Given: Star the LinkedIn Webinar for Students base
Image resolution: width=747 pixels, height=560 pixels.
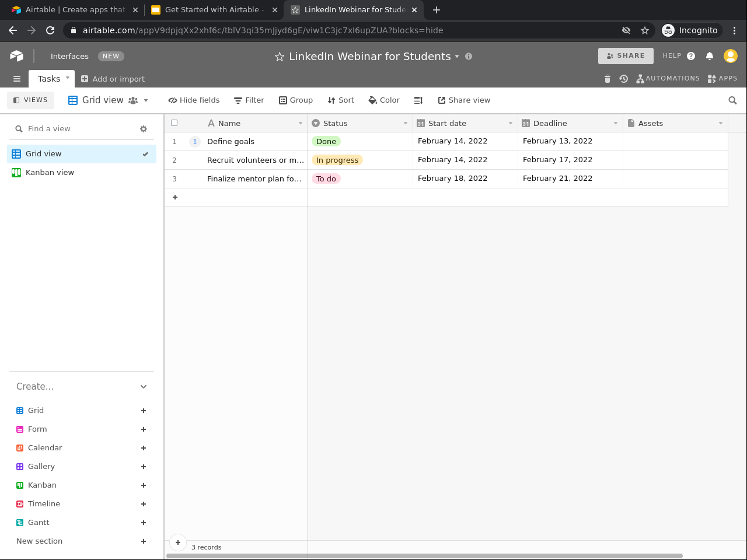Looking at the screenshot, I should [280, 57].
